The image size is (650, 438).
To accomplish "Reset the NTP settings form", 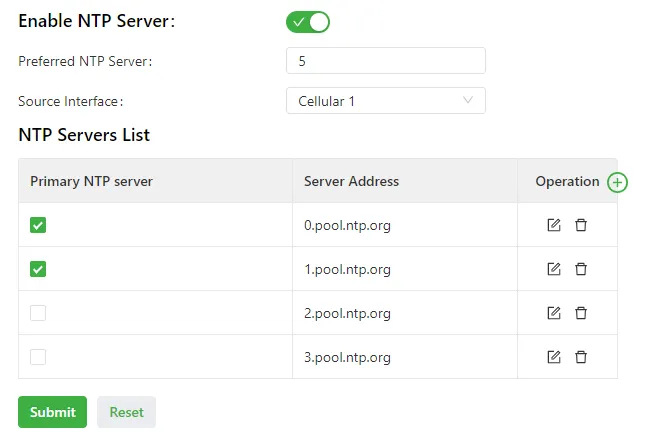I will tap(126, 412).
